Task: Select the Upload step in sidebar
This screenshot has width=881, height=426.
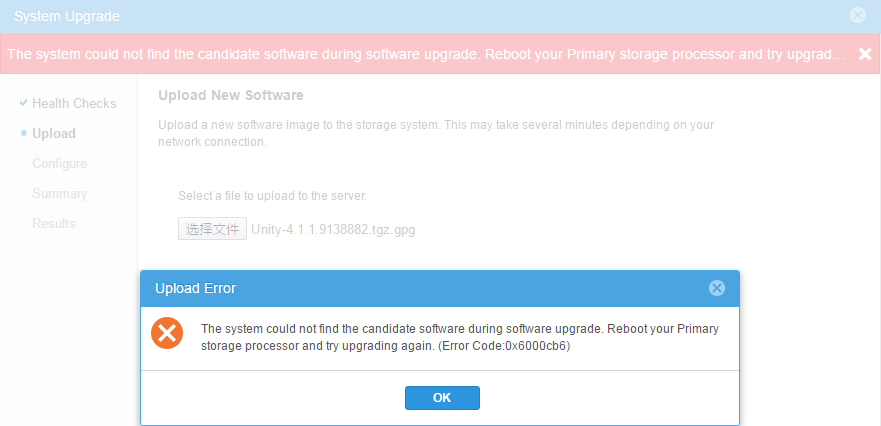Action: pyautogui.click(x=54, y=133)
